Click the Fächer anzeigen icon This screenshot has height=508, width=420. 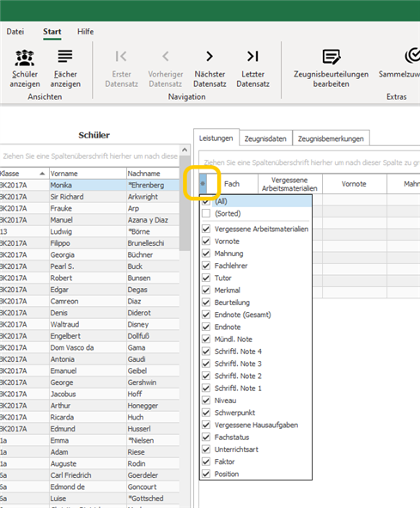pyautogui.click(x=65, y=56)
